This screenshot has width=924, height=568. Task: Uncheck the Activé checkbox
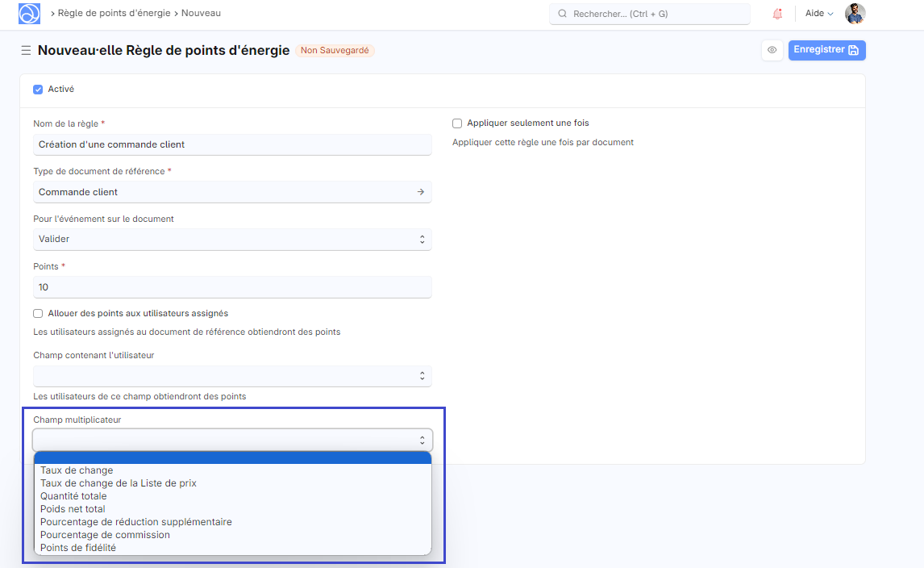point(38,90)
